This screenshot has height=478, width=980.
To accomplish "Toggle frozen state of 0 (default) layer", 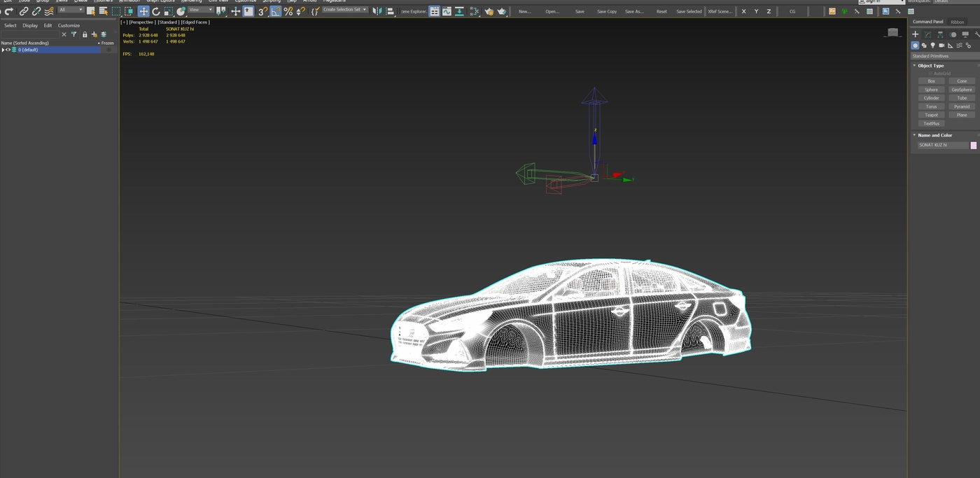I will click(x=108, y=50).
